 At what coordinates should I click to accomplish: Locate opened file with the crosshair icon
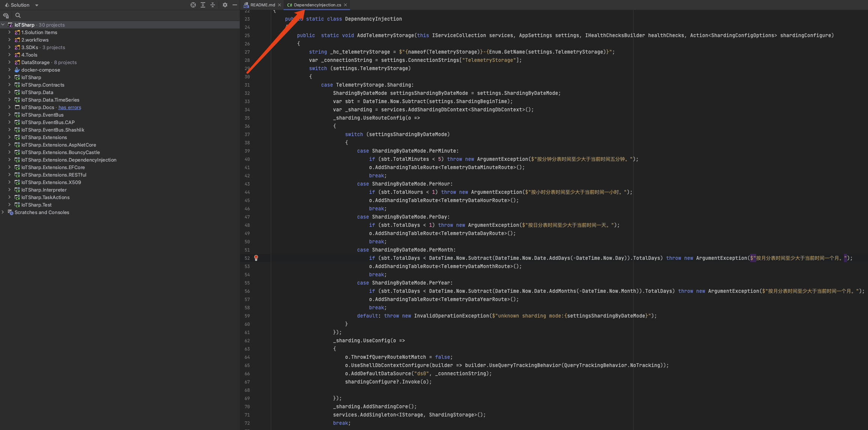click(193, 5)
